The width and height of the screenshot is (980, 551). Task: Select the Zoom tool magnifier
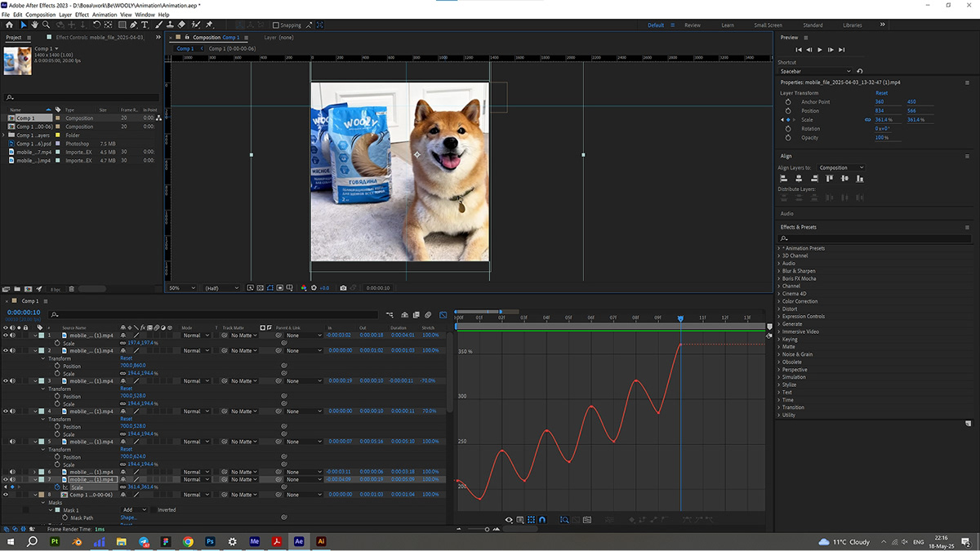coord(46,25)
